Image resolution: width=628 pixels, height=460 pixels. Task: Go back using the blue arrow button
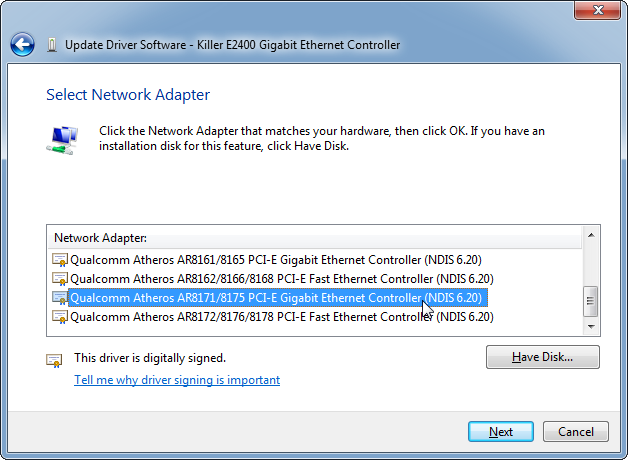pos(22,44)
